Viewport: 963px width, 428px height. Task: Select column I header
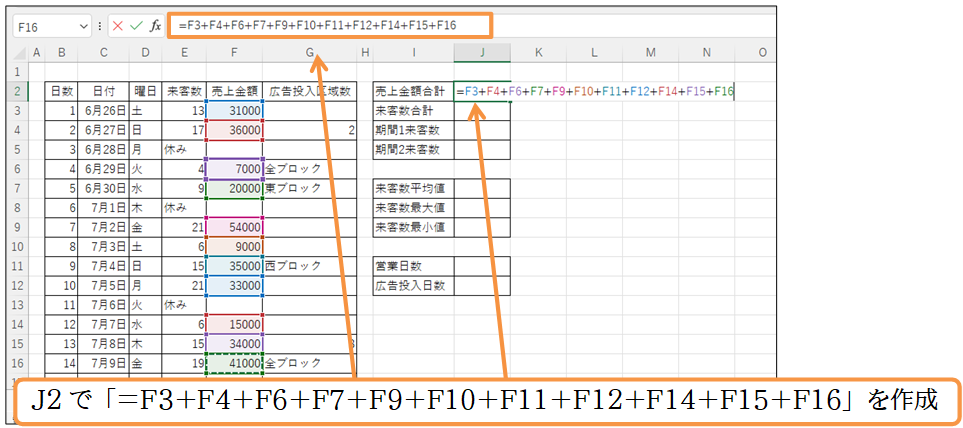point(414,53)
